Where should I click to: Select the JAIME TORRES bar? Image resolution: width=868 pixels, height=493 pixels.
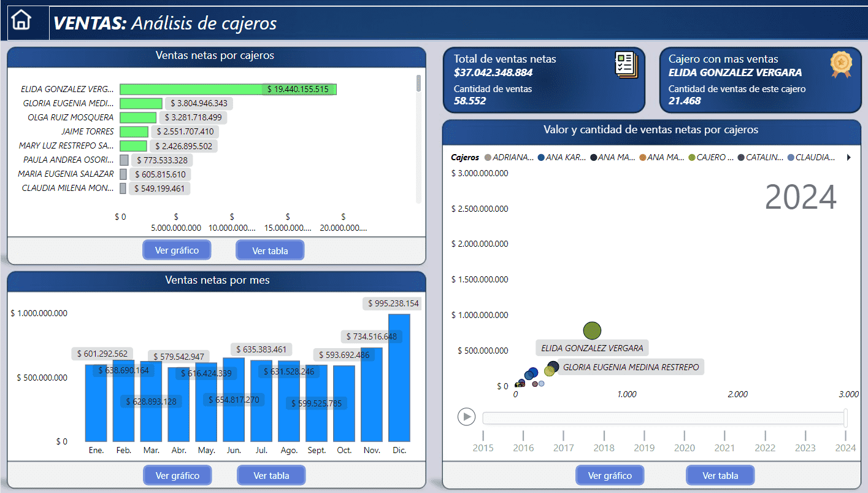click(134, 131)
